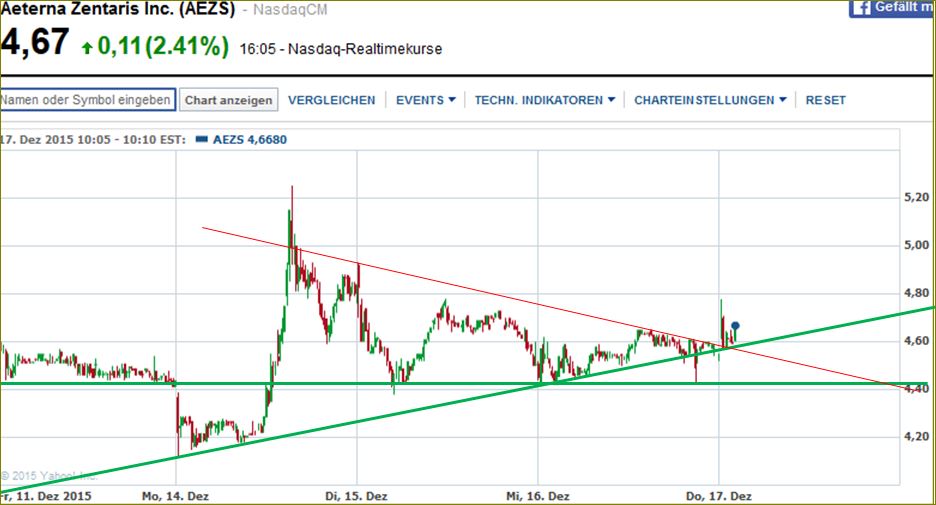Click the symbol name input field
Screen dimensions: 936x505
(x=87, y=100)
